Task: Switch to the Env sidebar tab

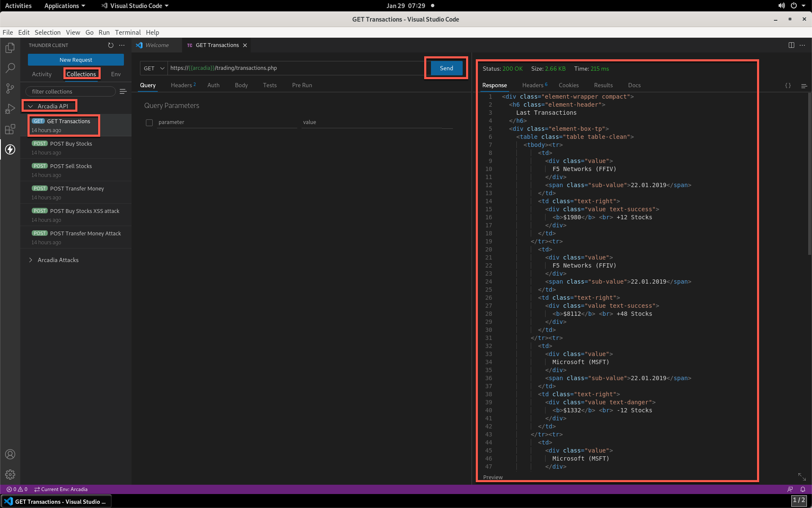Action: click(x=116, y=74)
